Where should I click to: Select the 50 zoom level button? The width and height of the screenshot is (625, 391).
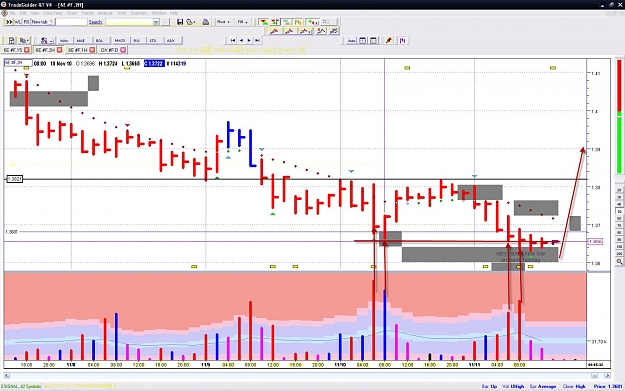coord(619,212)
